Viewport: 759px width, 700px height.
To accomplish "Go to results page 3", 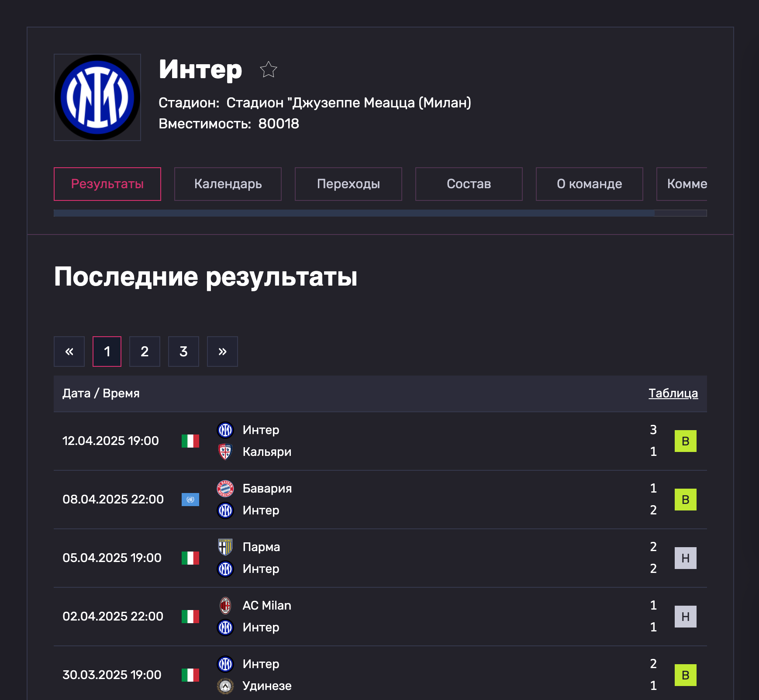I will (x=183, y=352).
